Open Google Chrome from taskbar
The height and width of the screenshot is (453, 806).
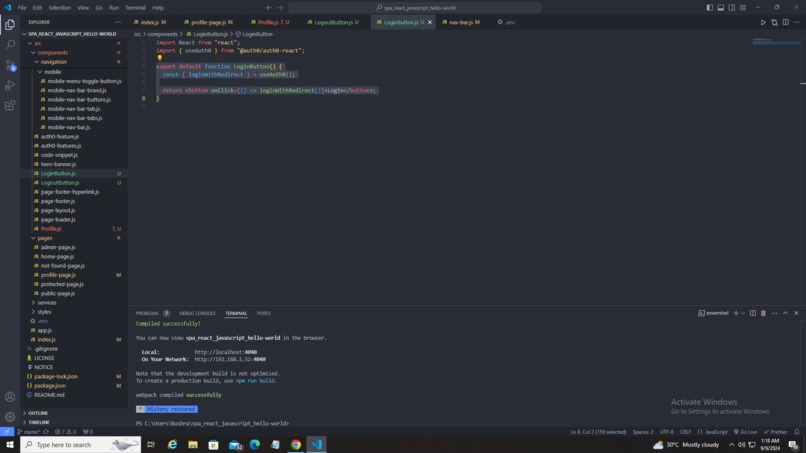pos(296,445)
